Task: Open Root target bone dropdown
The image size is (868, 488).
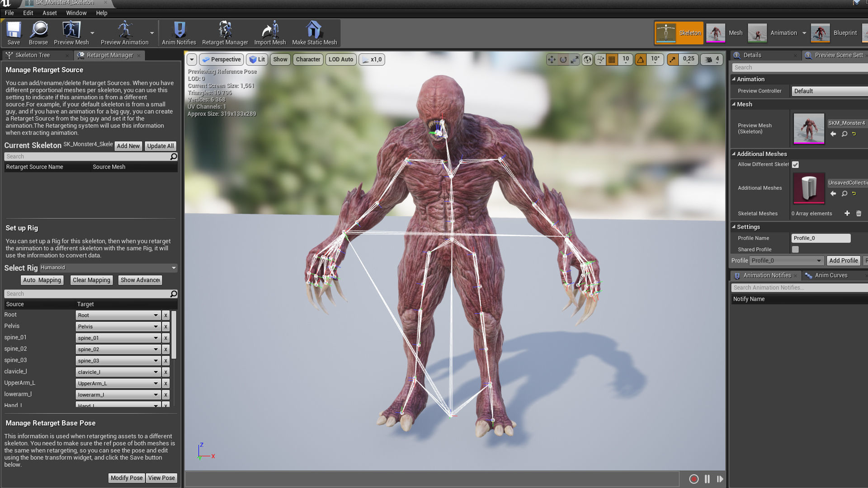Action: point(118,315)
